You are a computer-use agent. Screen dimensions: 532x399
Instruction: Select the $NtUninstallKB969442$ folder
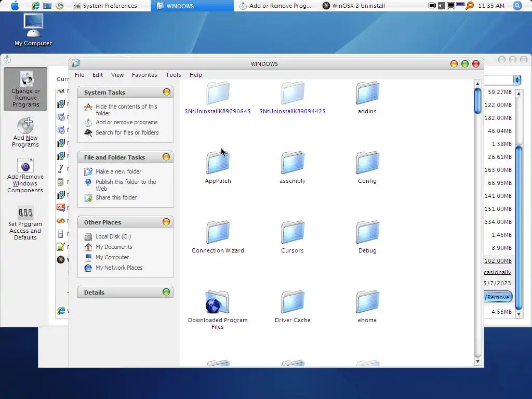point(292,98)
